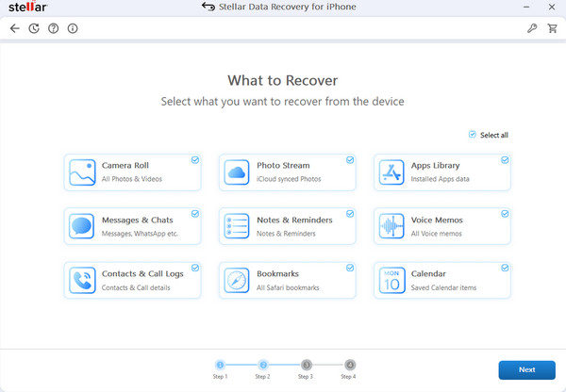
Task: Click the 'All Safari bookmarks' description
Action: (x=288, y=287)
